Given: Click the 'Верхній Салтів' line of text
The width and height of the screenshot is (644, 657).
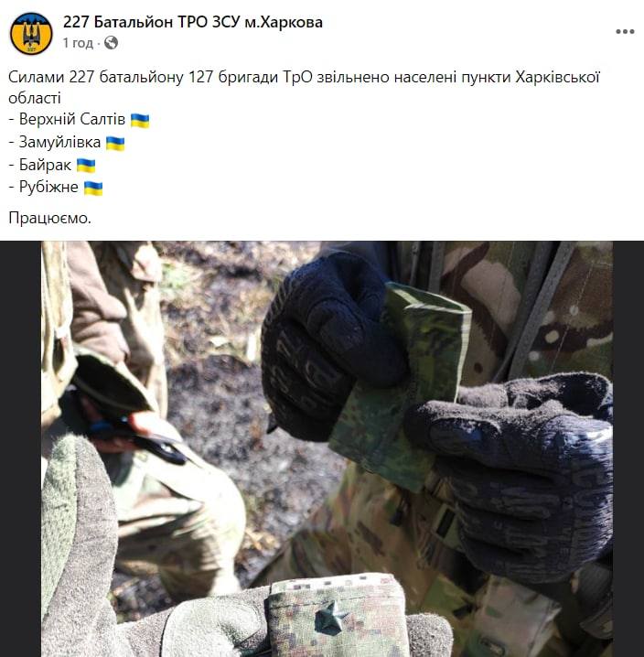Looking at the screenshot, I should click(67, 120).
